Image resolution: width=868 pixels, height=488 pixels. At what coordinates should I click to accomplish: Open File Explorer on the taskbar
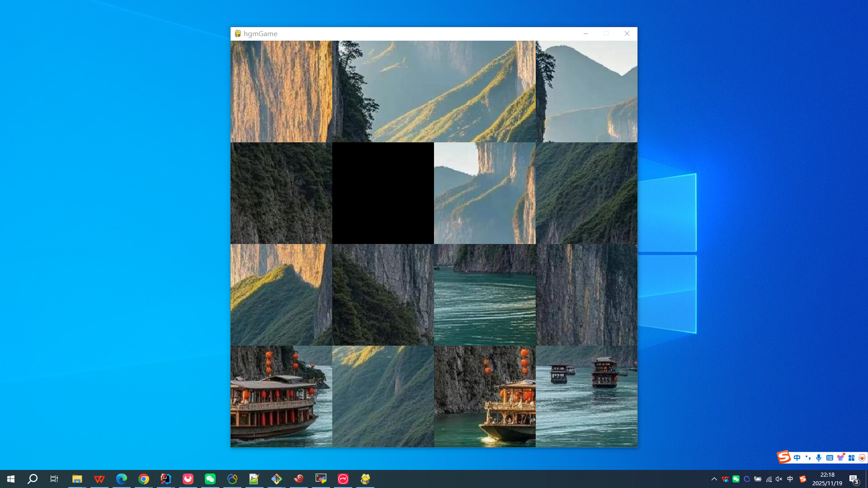click(x=77, y=480)
